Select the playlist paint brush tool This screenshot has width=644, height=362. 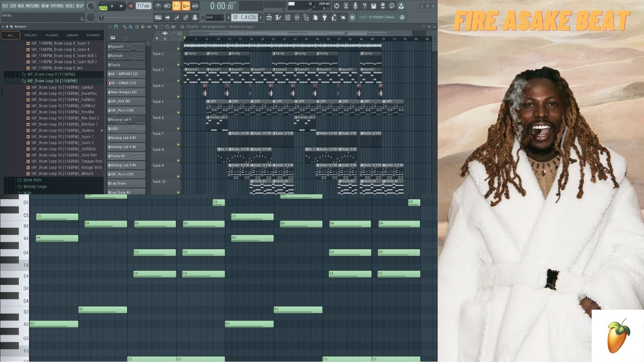point(131,27)
